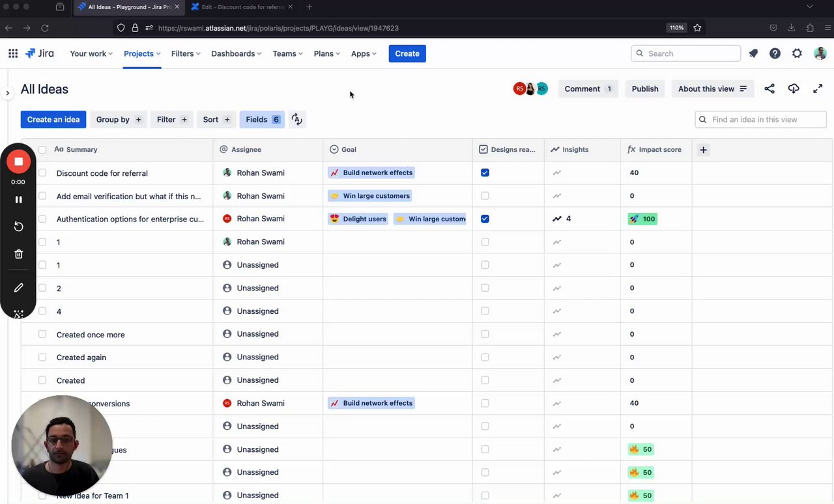Open Jira settings gear
The width and height of the screenshot is (834, 504).
[797, 53]
